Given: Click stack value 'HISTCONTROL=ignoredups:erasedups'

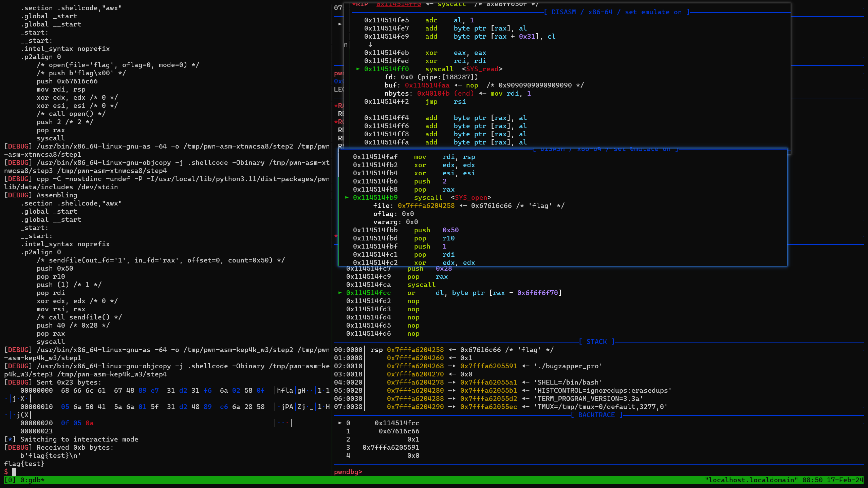Looking at the screenshot, I should [x=603, y=390].
